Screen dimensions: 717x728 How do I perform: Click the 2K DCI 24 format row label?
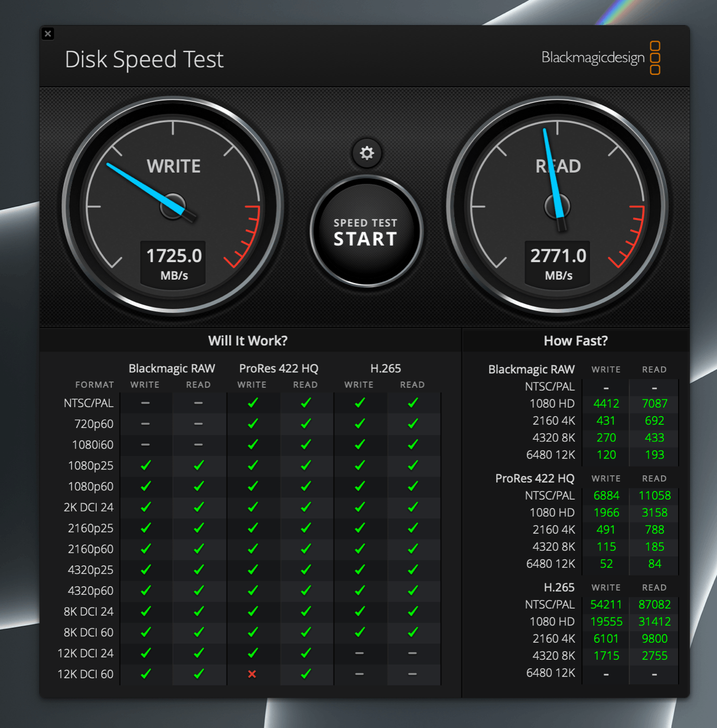pos(88,507)
